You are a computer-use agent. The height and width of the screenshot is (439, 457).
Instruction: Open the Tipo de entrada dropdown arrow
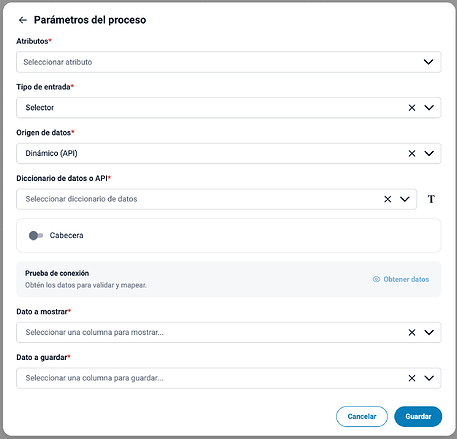(429, 108)
